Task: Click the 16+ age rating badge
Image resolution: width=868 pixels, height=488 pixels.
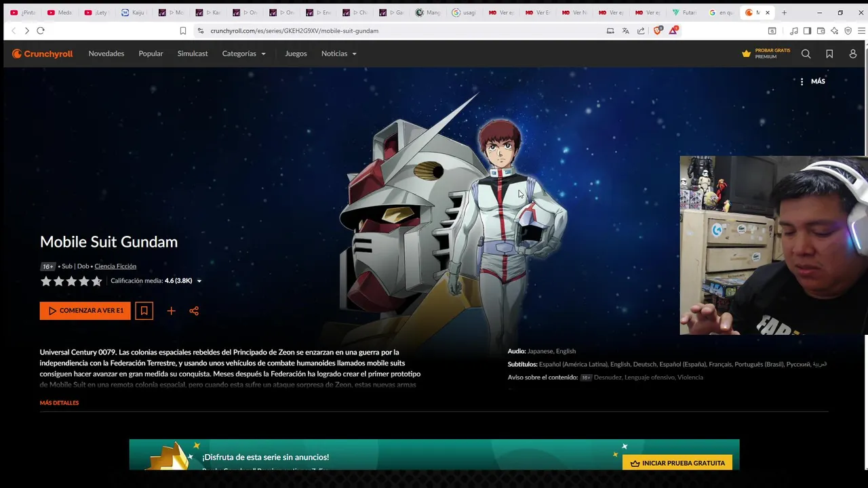Action: point(47,266)
